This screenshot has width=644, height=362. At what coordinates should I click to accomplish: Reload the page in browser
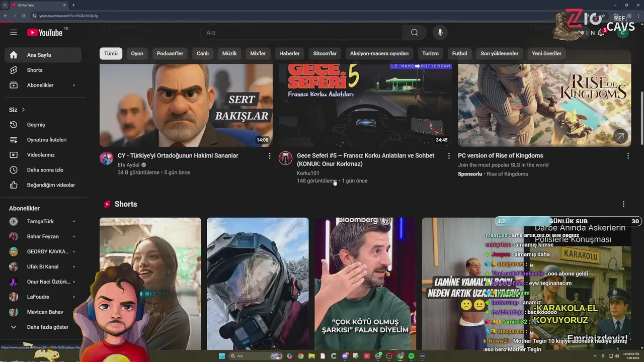coord(23,16)
